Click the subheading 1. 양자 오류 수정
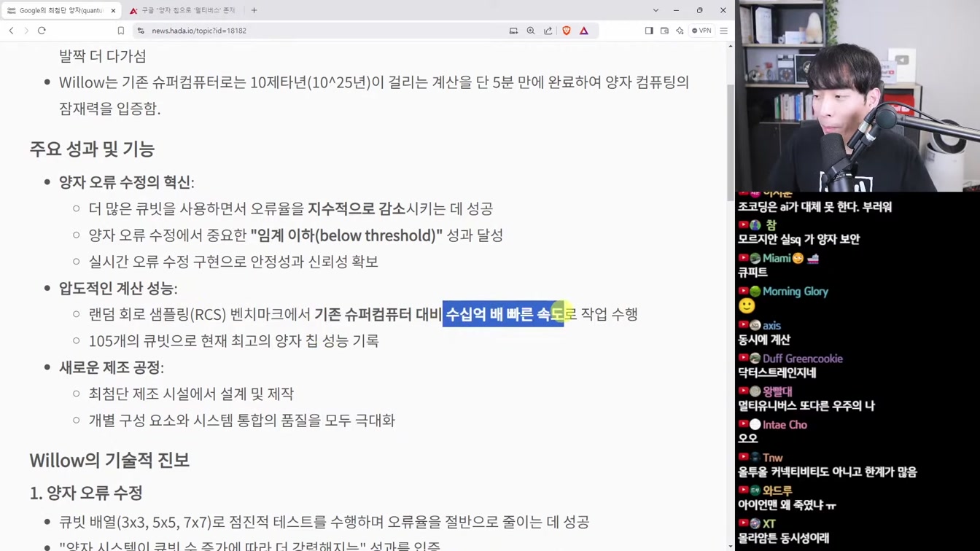Screen dimensions: 980x551 [x=86, y=493]
